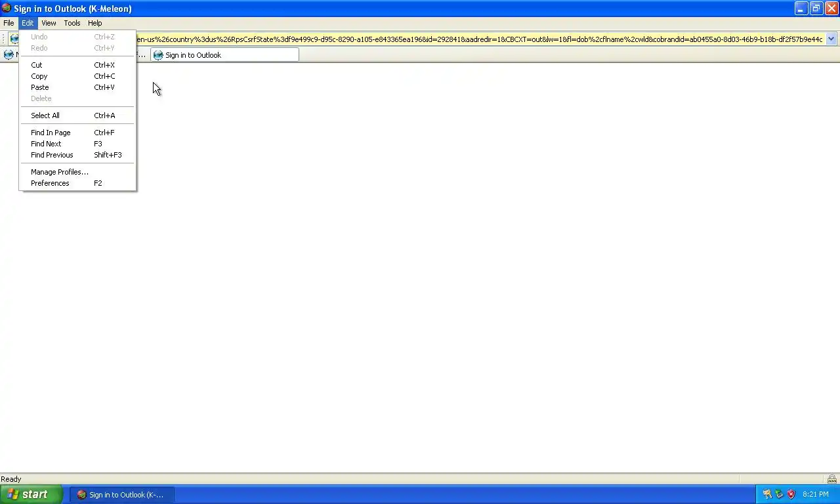Image resolution: width=840 pixels, height=504 pixels.
Task: Choose Paste from the Edit menu
Action: (77, 87)
